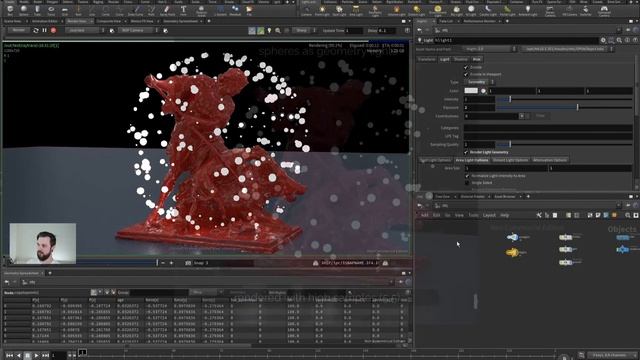Select the yellow light node in network
This screenshot has width=640, height=360.
[x=512, y=253]
